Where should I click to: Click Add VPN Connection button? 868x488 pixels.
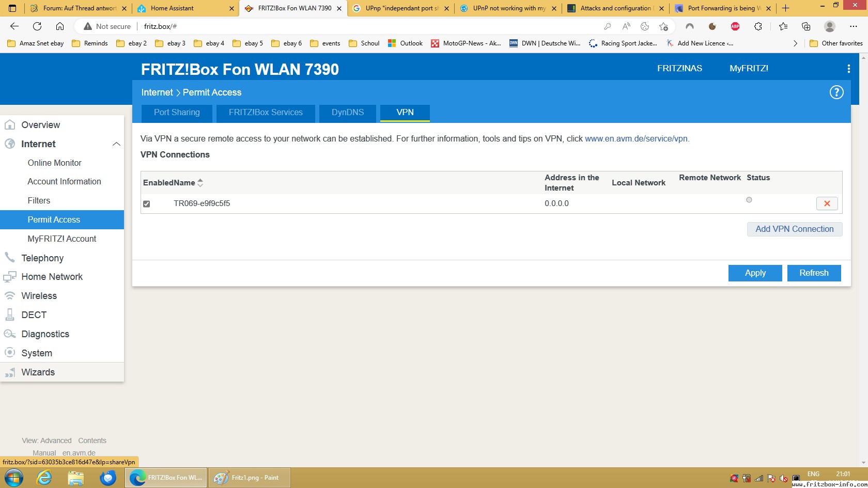coord(795,229)
